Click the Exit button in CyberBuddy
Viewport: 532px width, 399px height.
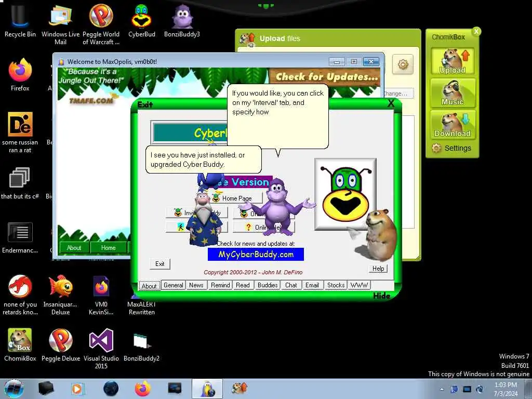point(160,263)
